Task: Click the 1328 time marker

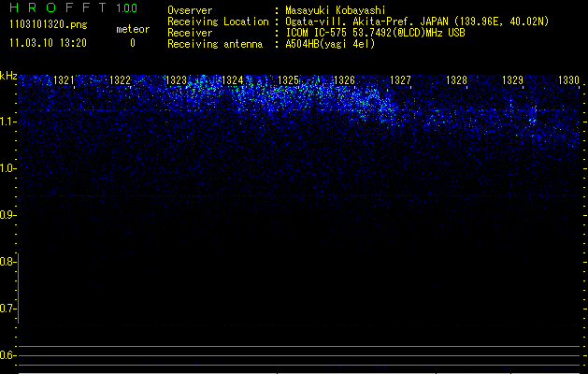Action: click(457, 79)
